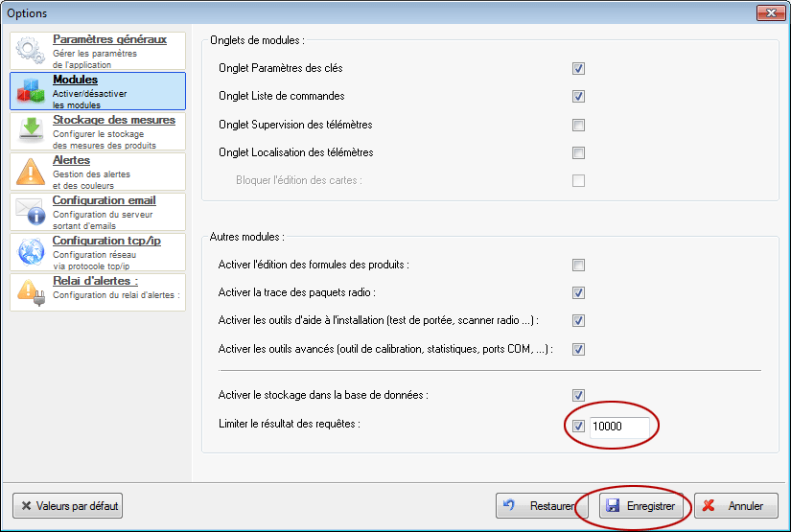Click the Restaurer button label
The width and height of the screenshot is (791, 532).
(552, 506)
